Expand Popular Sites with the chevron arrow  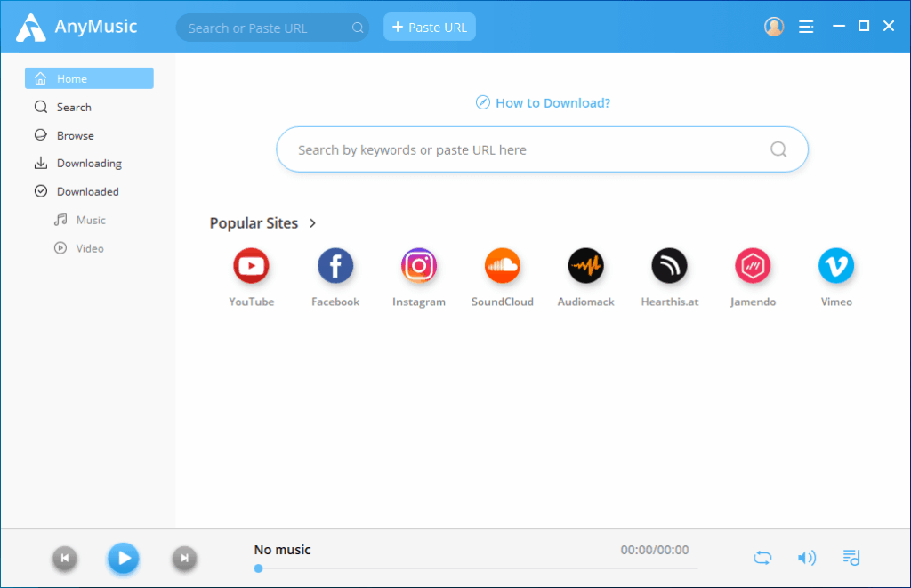click(312, 223)
